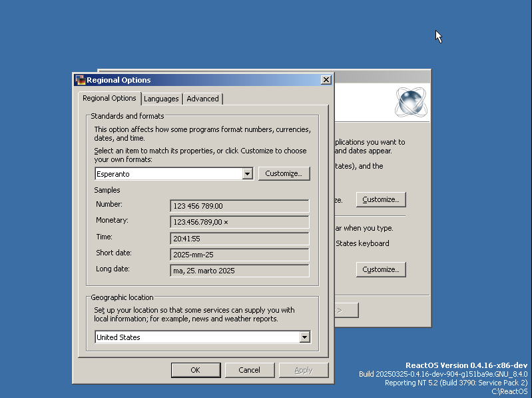Click the United States location field
532x398 pixels.
(x=196, y=337)
